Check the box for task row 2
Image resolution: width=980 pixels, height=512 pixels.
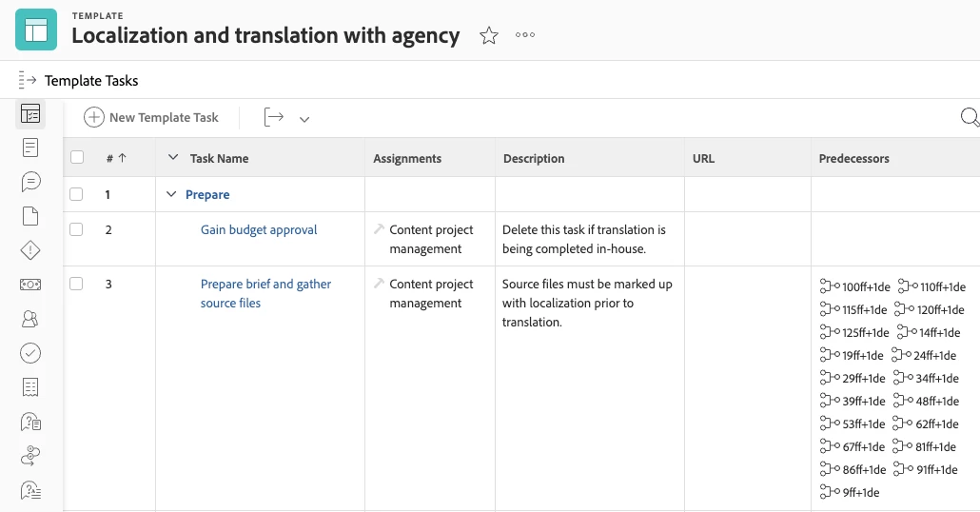[77, 229]
